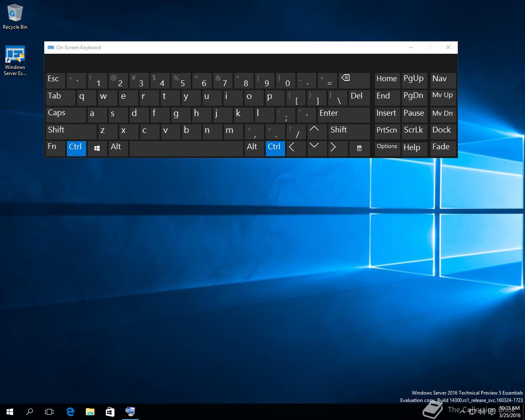Toggle the Caps lock key
Viewport: 525px width, 420px height.
[x=66, y=115]
